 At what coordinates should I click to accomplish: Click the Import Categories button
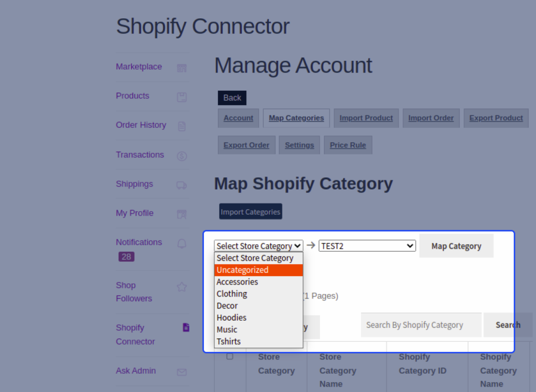[250, 212]
